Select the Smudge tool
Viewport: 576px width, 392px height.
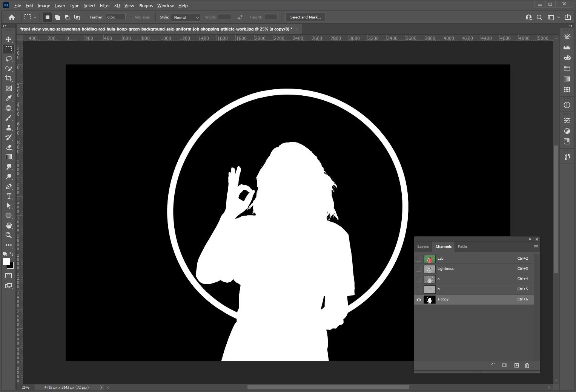click(x=9, y=167)
